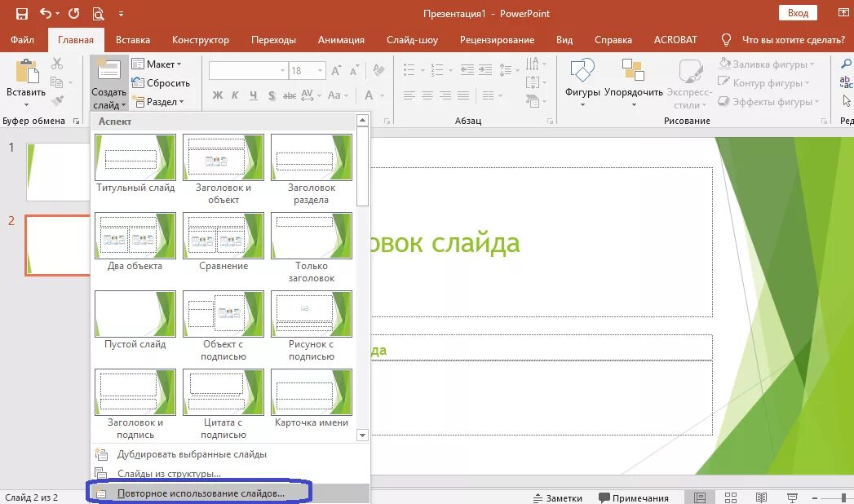The height and width of the screenshot is (504, 854).
Task: Open the Макет layout dropdown
Action: [157, 64]
